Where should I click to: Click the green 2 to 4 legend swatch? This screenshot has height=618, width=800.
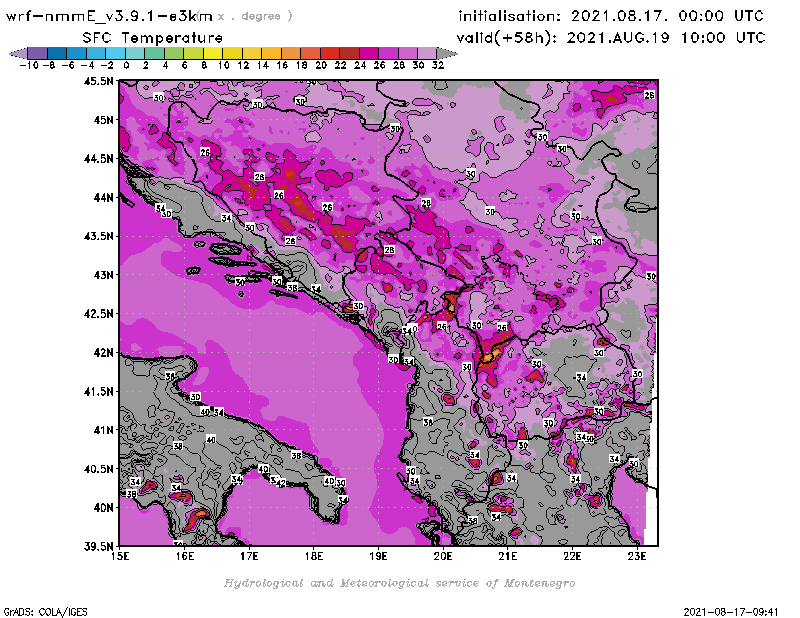[155, 53]
